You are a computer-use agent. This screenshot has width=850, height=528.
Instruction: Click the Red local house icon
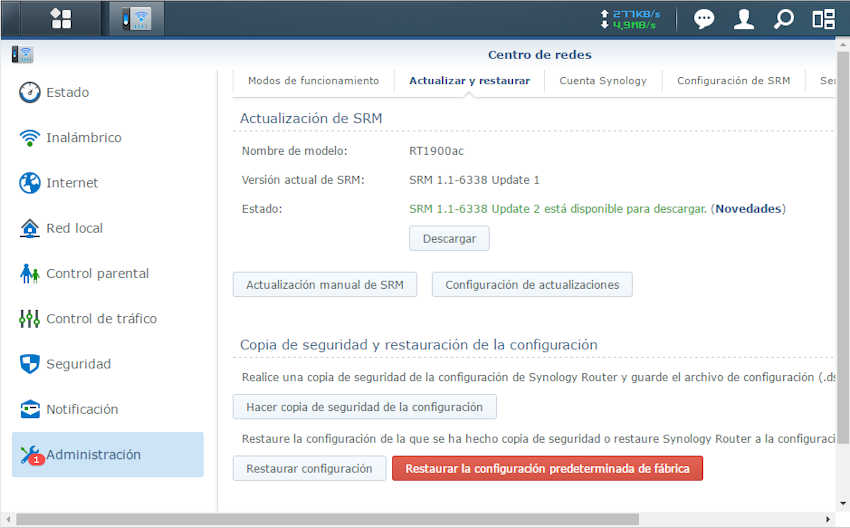pyautogui.click(x=29, y=228)
